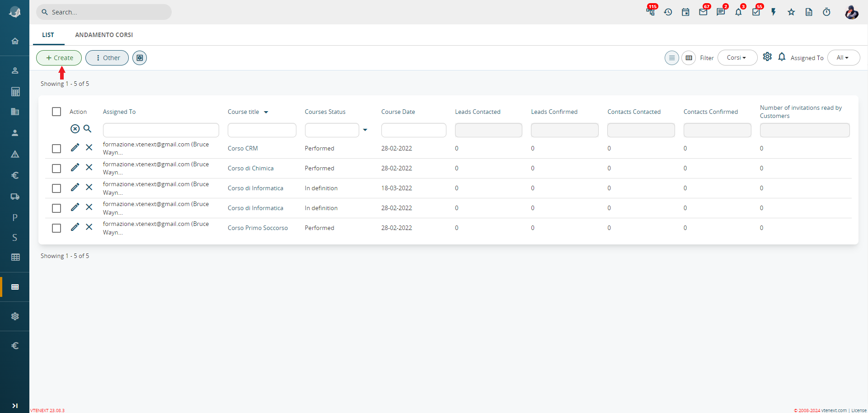868x413 pixels.
Task: Open the stopwatch timer icon
Action: click(x=826, y=12)
